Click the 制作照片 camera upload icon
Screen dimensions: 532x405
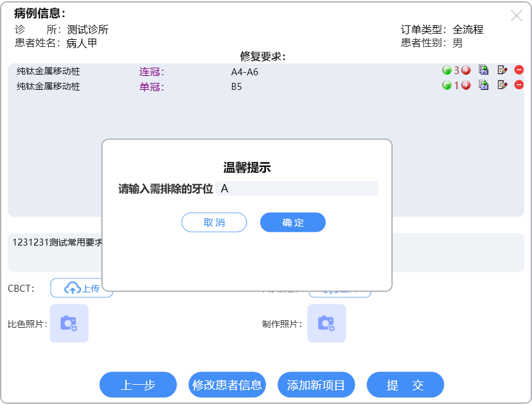326,323
